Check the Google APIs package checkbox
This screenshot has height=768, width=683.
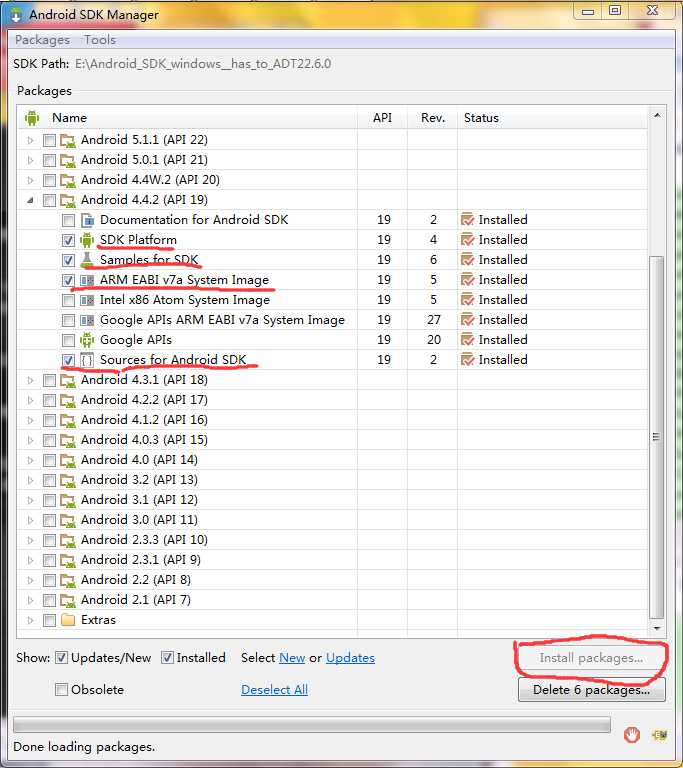pos(68,340)
